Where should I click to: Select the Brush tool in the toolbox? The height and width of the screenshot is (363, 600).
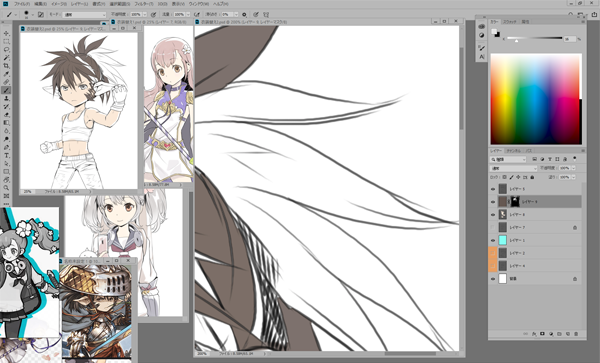click(x=6, y=90)
